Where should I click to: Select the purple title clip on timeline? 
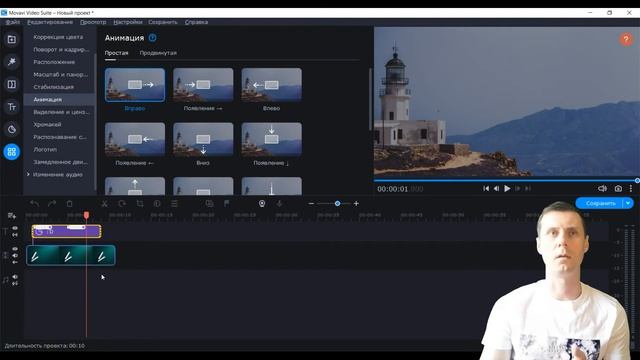click(x=67, y=231)
